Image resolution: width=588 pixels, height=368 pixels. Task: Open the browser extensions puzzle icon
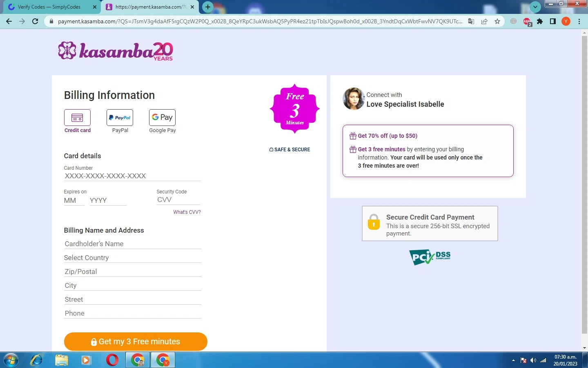(540, 21)
